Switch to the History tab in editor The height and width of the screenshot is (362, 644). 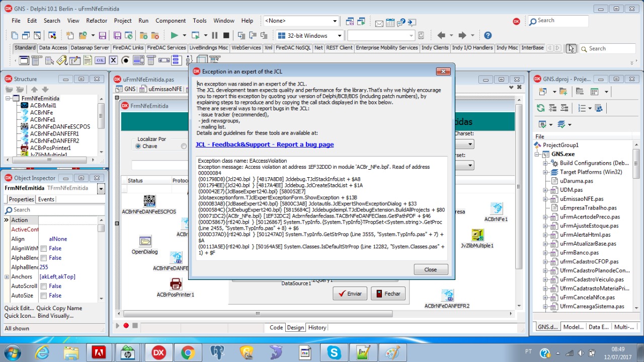pyautogui.click(x=317, y=327)
